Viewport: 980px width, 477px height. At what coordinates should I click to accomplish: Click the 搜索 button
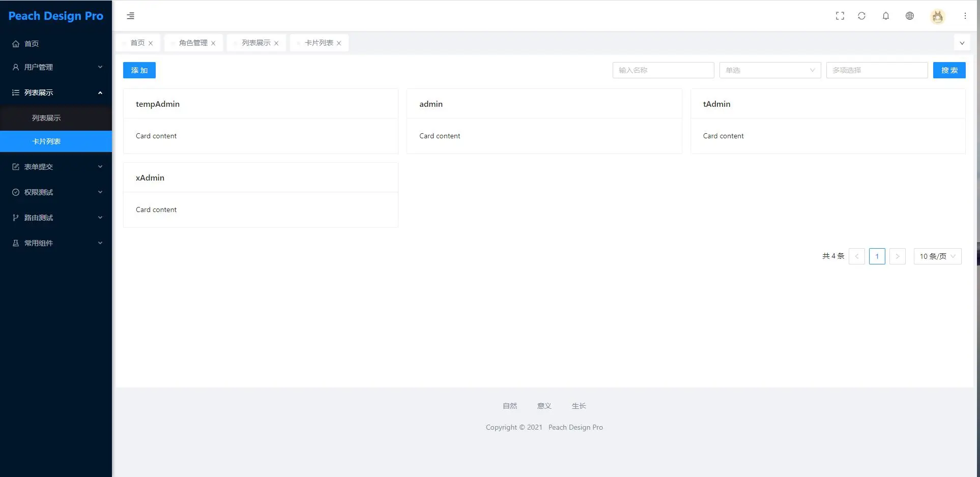[x=949, y=70]
